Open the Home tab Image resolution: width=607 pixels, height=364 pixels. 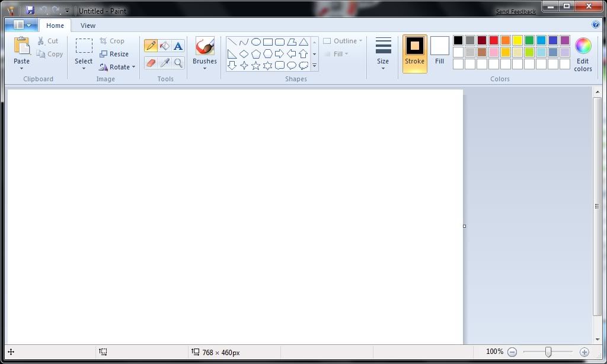(x=55, y=25)
